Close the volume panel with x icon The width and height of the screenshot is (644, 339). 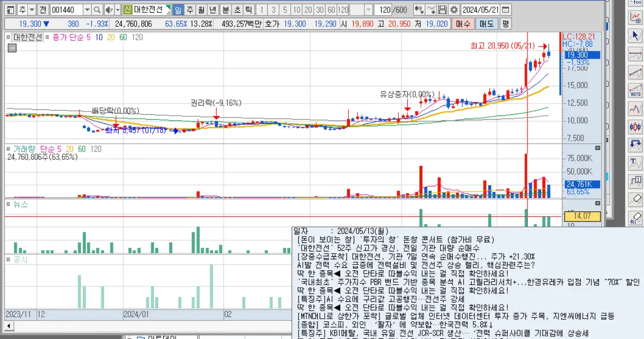(598, 148)
